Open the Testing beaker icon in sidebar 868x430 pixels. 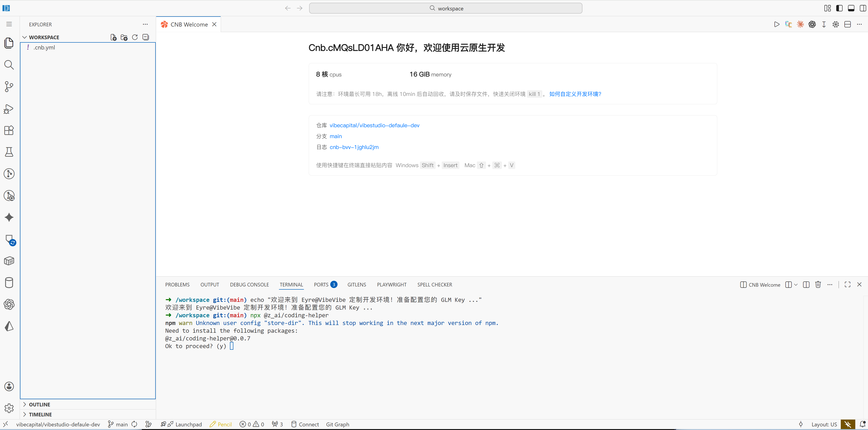coord(9,152)
